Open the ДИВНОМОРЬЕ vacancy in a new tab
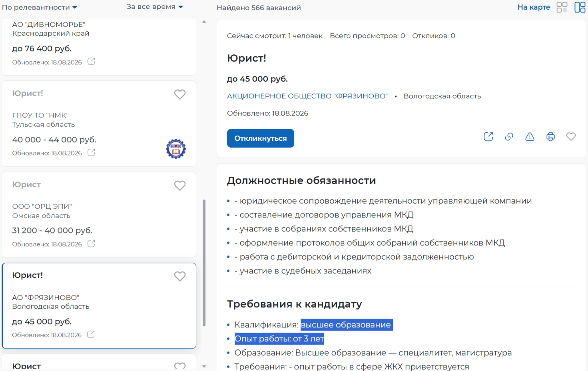This screenshot has height=371, width=588. coord(91,62)
